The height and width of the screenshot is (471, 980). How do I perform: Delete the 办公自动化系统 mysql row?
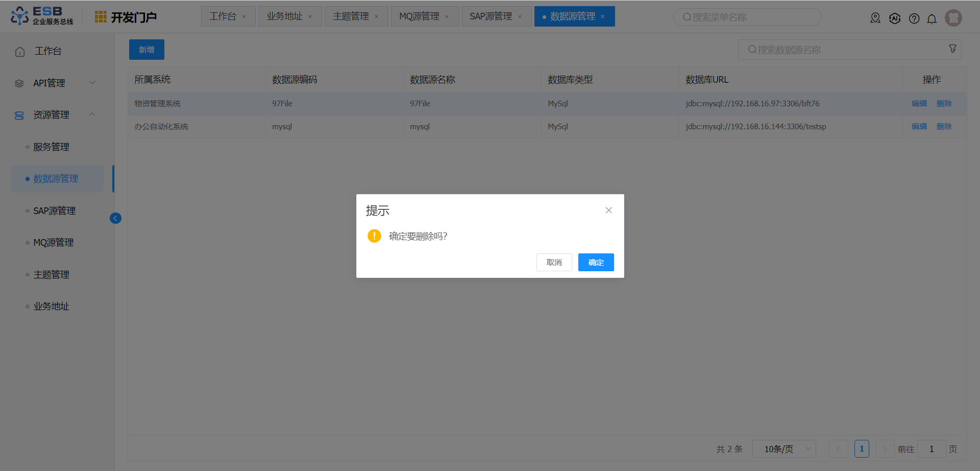coord(944,127)
